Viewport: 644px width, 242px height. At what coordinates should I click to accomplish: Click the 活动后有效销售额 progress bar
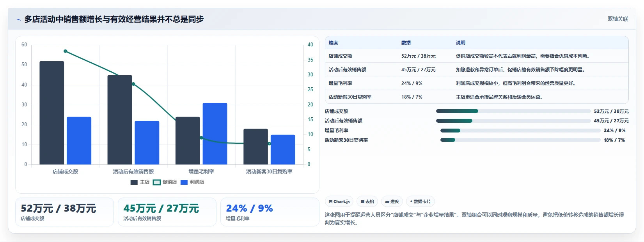click(513, 121)
